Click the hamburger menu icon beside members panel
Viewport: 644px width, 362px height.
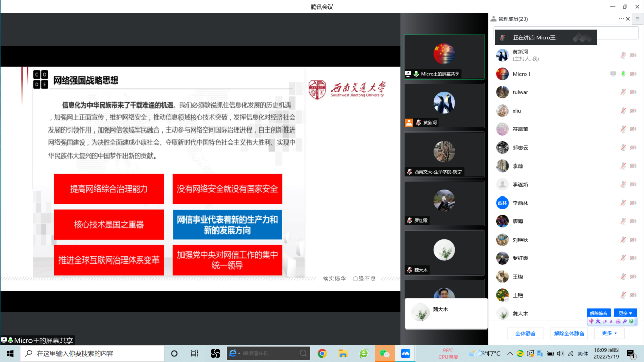[x=637, y=19]
